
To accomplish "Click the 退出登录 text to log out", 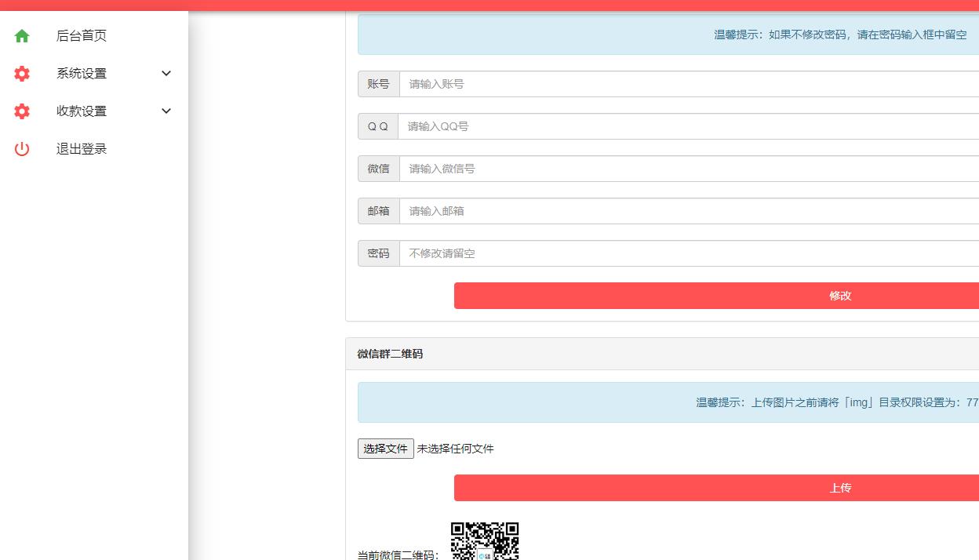I will [82, 149].
